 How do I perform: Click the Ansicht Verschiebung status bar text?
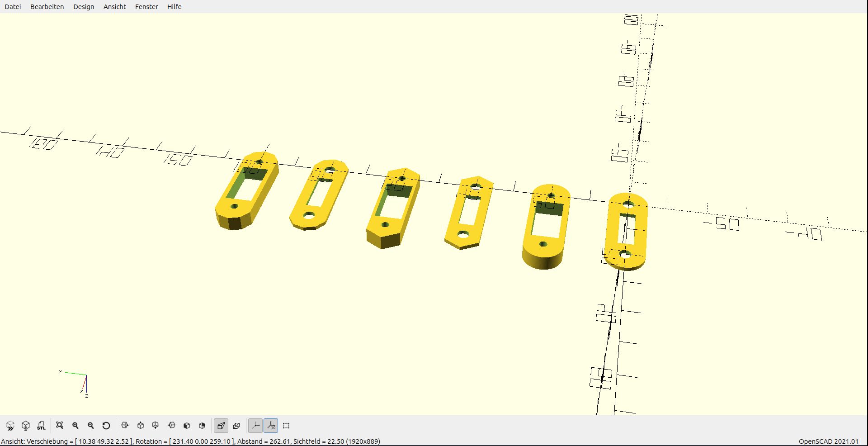[x=190, y=441]
